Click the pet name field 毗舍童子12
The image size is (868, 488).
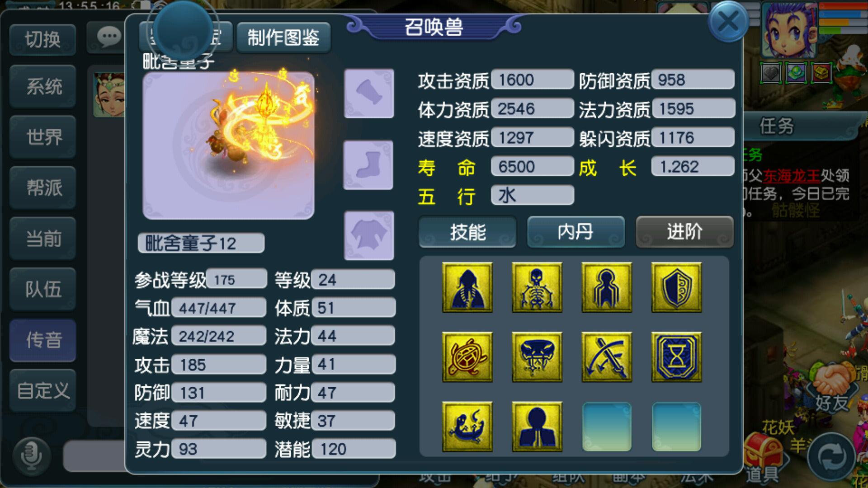(x=201, y=244)
